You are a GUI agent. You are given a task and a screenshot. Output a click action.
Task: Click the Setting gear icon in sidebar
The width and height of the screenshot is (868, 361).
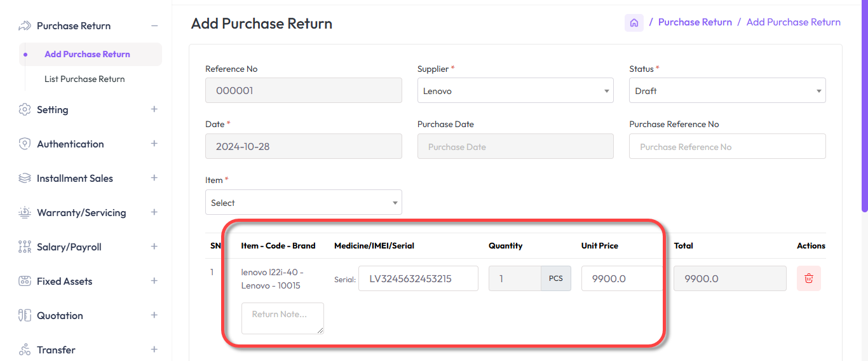[x=25, y=109]
